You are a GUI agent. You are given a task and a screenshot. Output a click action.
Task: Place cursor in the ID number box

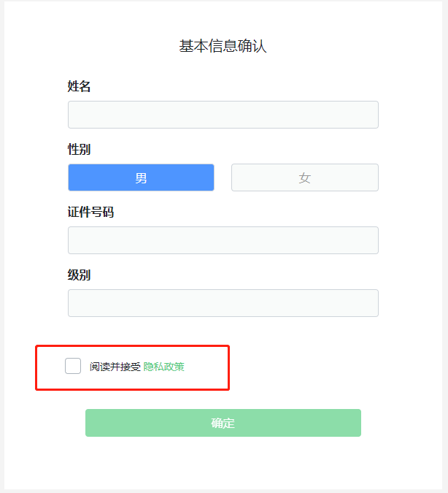[x=223, y=240]
